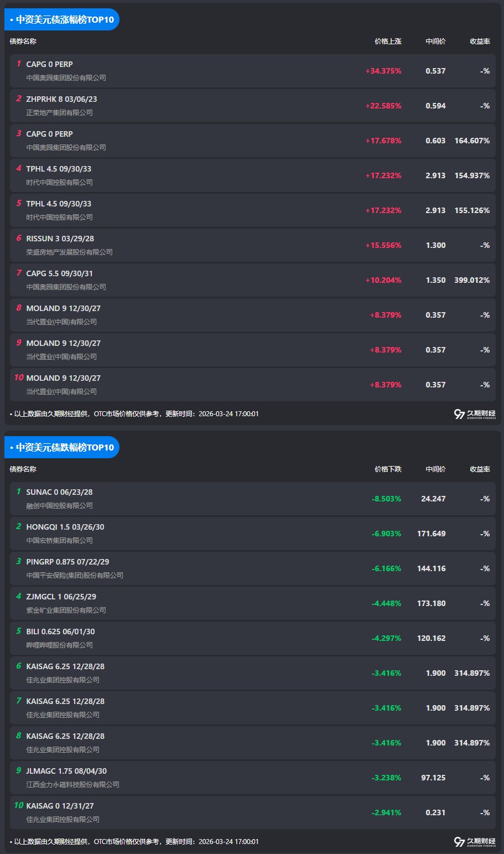
Task: Click the 164.607% yield value
Action: (x=472, y=141)
